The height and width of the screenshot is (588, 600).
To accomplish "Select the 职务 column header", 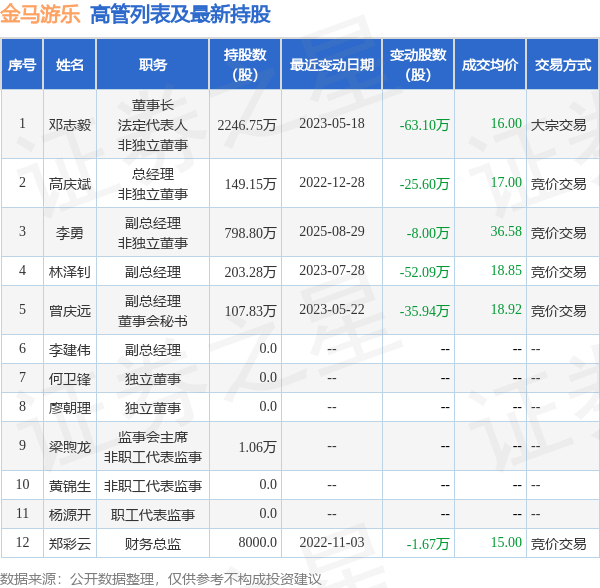I will pos(153,65).
